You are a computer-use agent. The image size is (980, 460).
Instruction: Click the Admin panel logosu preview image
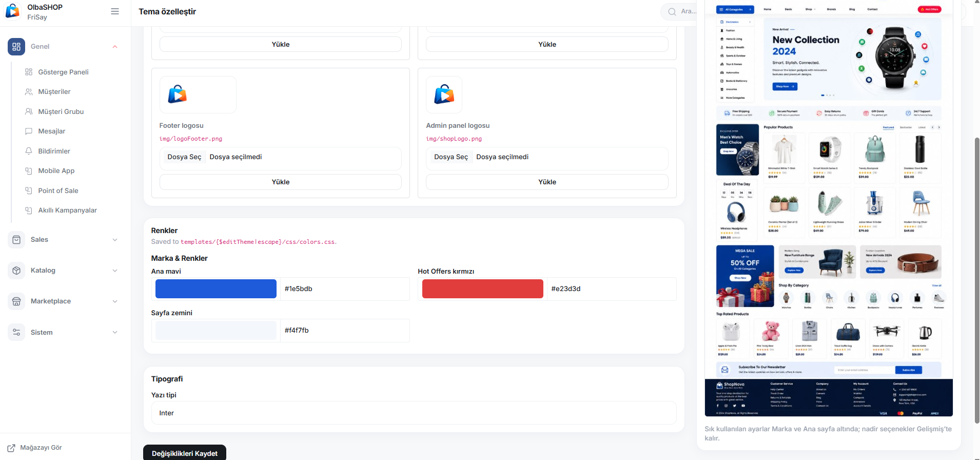pyautogui.click(x=444, y=94)
